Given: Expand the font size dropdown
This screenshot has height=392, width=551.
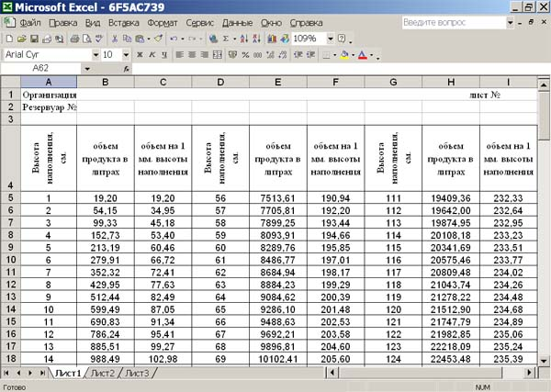Looking at the screenshot, I should [127, 55].
